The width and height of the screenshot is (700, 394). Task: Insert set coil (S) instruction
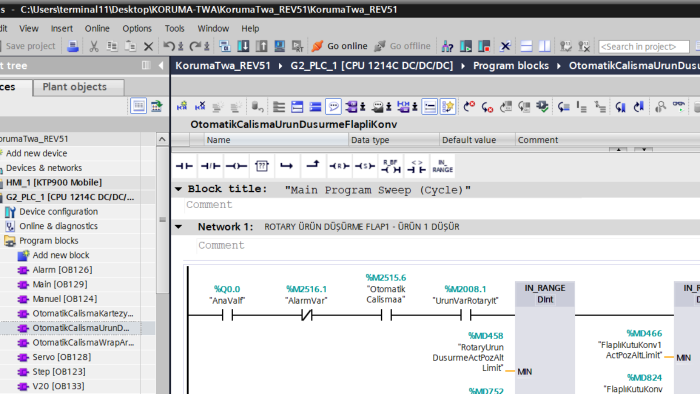(365, 166)
